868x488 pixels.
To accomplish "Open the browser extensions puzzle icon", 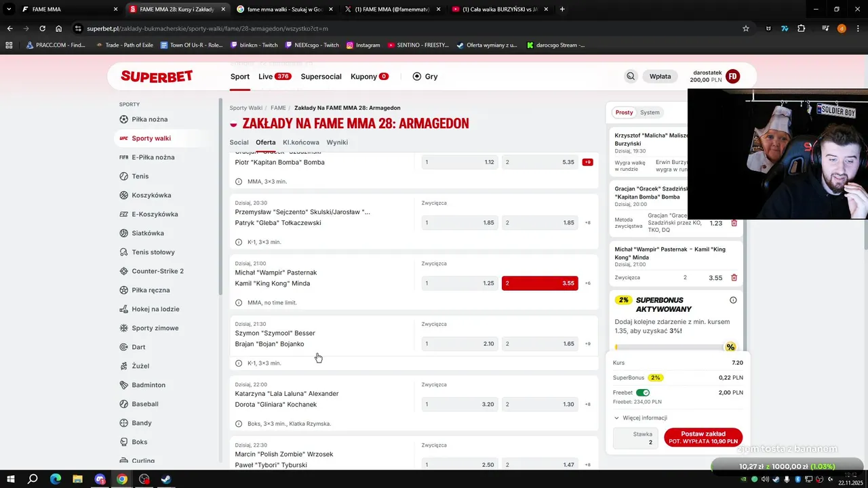I will [802, 28].
